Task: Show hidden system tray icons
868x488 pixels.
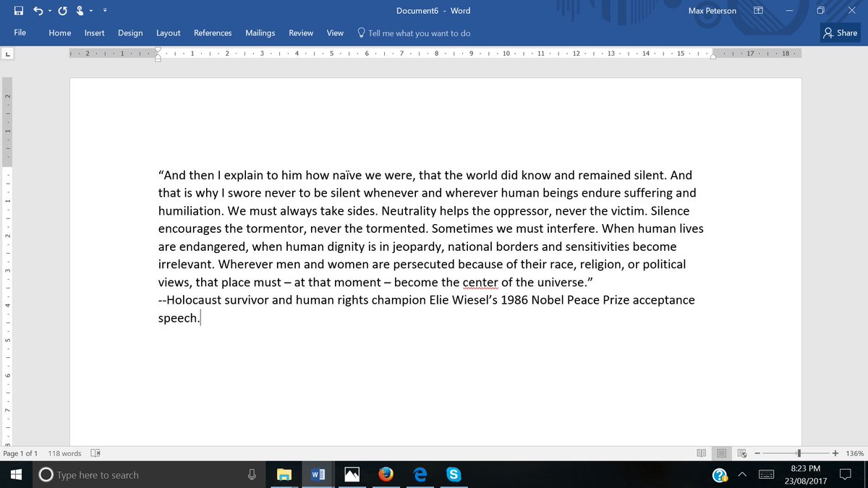Action: point(743,475)
